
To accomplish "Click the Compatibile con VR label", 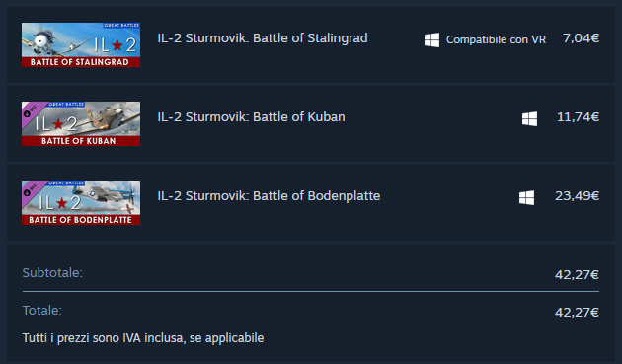I will click(x=496, y=39).
